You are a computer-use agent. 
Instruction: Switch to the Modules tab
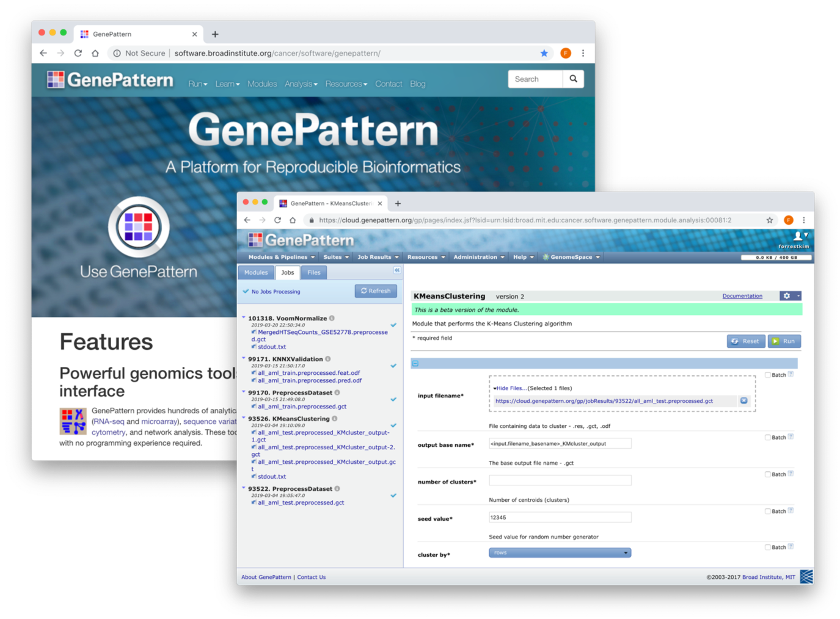(x=256, y=273)
